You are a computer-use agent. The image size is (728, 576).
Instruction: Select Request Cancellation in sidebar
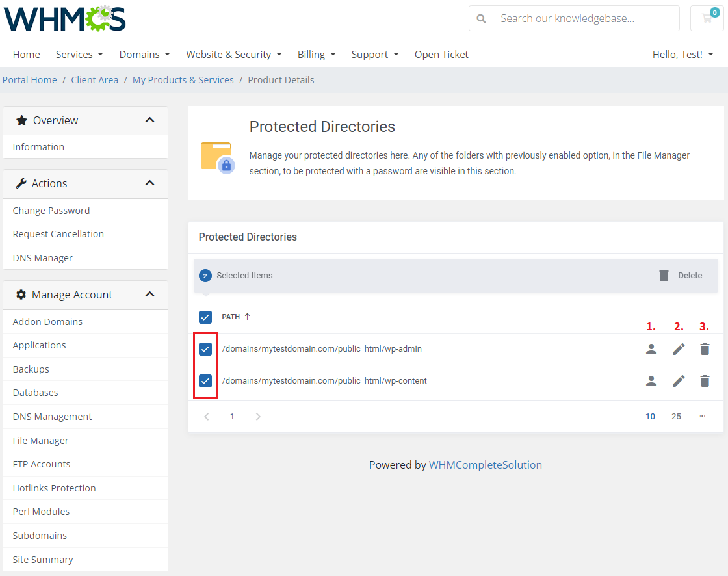coord(85,234)
